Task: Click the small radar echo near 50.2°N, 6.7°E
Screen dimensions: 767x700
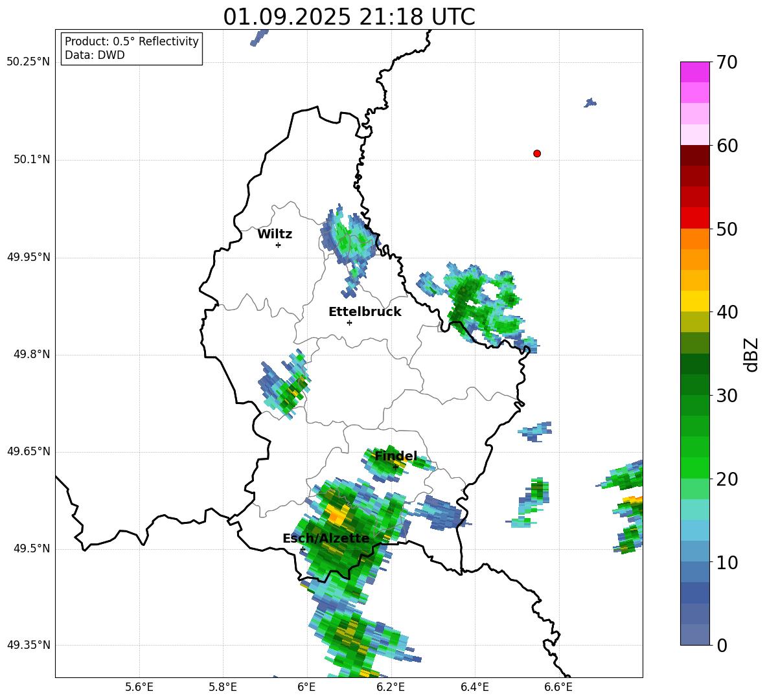Action: (590, 103)
